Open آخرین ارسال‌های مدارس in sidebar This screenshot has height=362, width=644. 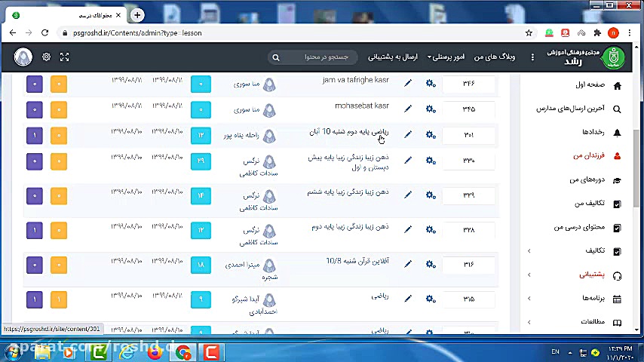(571, 109)
